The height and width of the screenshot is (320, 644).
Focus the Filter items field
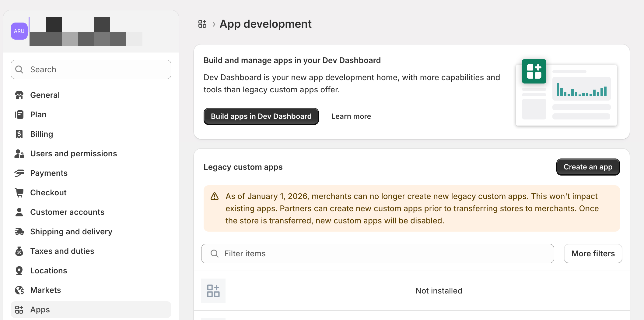(x=378, y=254)
